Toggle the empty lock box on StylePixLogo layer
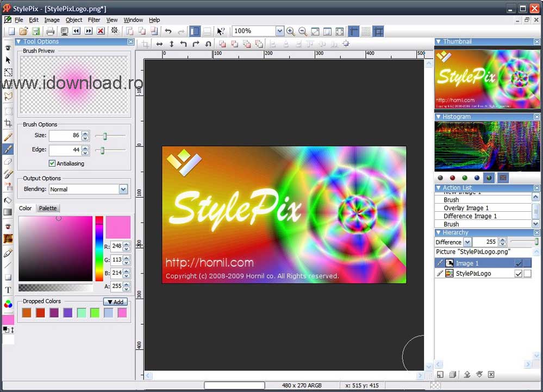The height and width of the screenshot is (392, 543). coord(527,274)
